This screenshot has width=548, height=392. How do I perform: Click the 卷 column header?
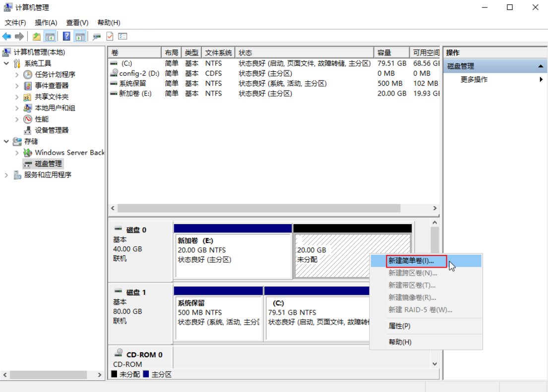(134, 53)
